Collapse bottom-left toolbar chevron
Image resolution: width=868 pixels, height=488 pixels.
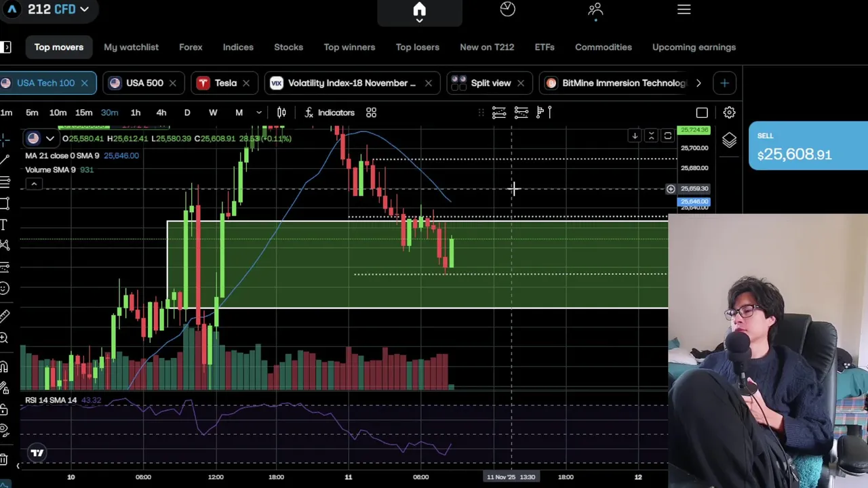[18, 466]
